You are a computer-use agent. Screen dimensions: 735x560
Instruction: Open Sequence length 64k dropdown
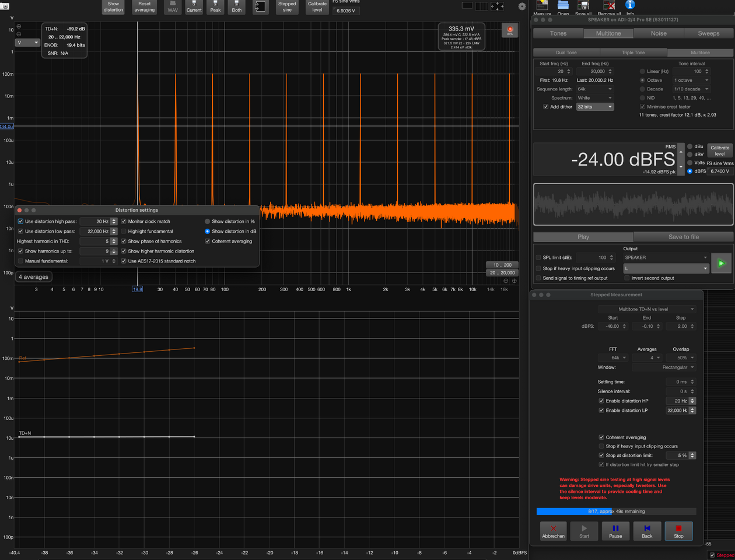[594, 89]
